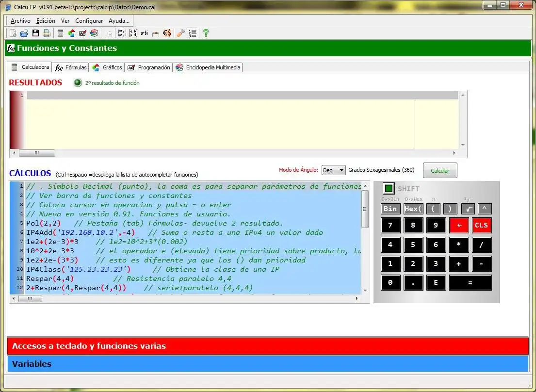Open the Configurar menu

89,21
